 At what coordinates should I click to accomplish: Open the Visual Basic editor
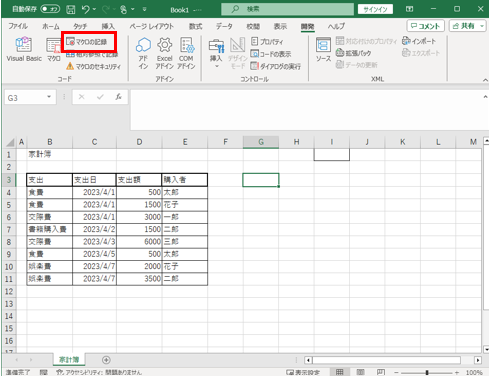[24, 49]
